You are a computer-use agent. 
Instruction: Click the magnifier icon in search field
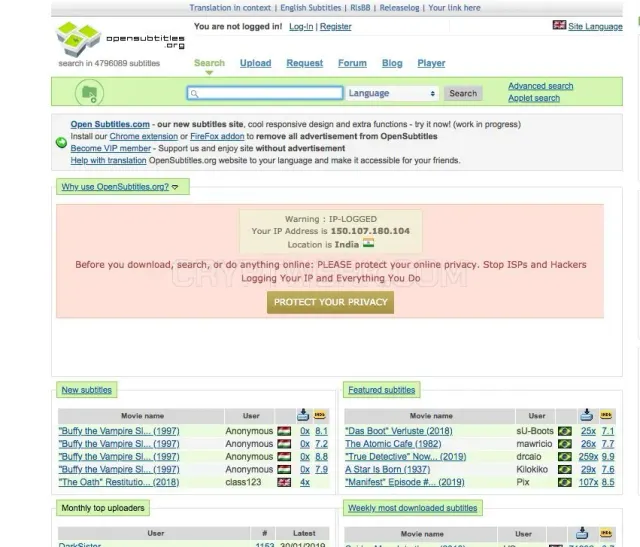click(195, 94)
